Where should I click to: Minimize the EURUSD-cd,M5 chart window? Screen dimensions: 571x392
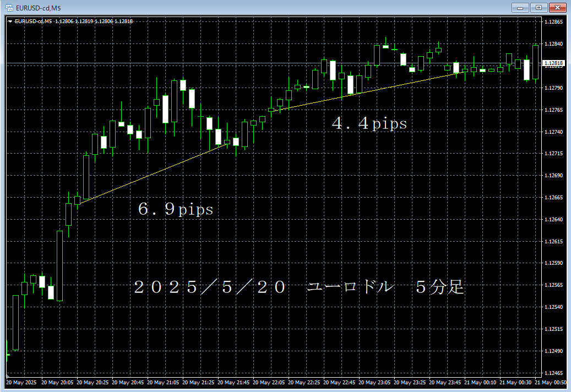point(520,8)
